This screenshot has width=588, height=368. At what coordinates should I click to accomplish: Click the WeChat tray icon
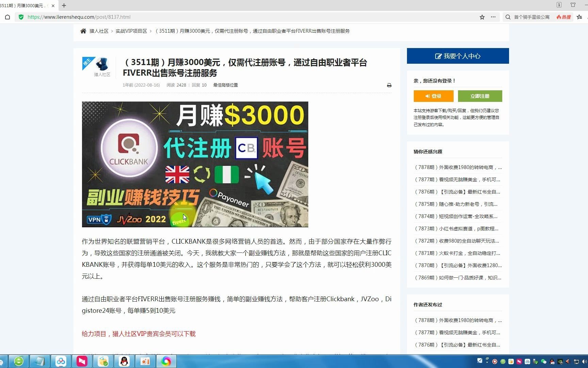click(544, 362)
